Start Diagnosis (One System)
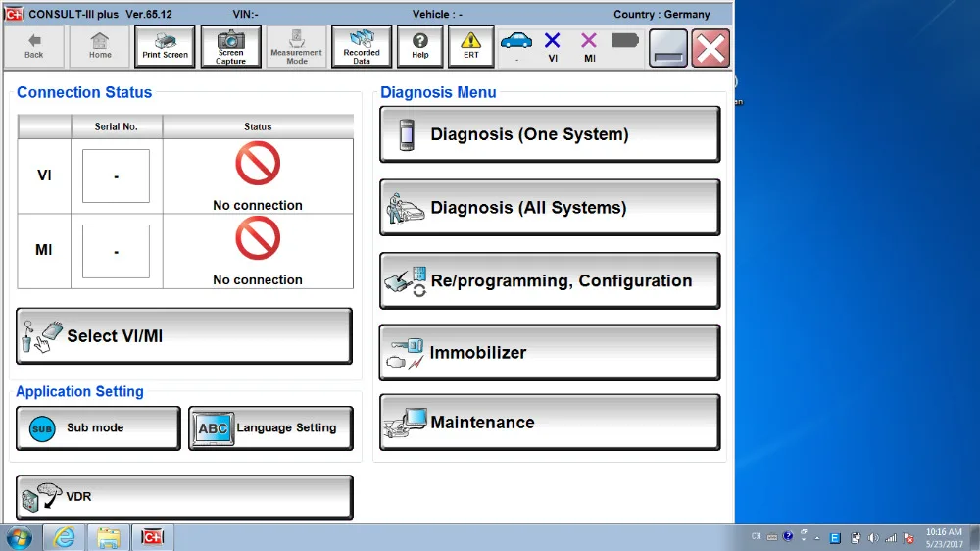This screenshot has height=551, width=980. (x=550, y=134)
